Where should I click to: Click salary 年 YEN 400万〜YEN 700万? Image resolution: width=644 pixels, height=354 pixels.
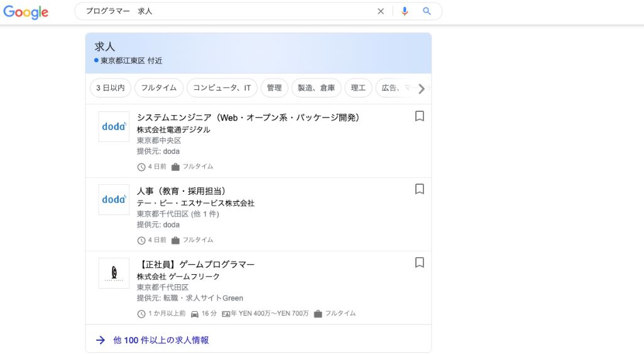point(270,313)
